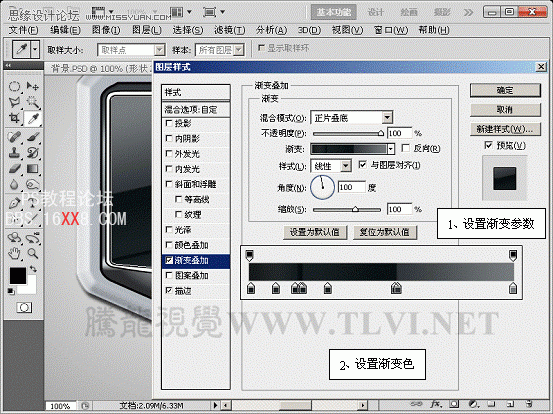Image resolution: width=553 pixels, height=414 pixels.
Task: Enable the 内发光 inner glow checkbox
Action: (x=169, y=169)
